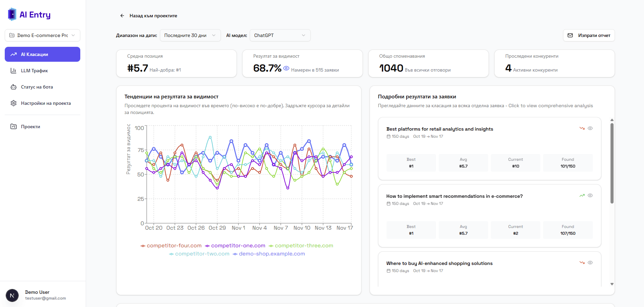The height and width of the screenshot is (307, 644).
Task: Toggle visibility for smart recommendations query
Action: (590, 195)
